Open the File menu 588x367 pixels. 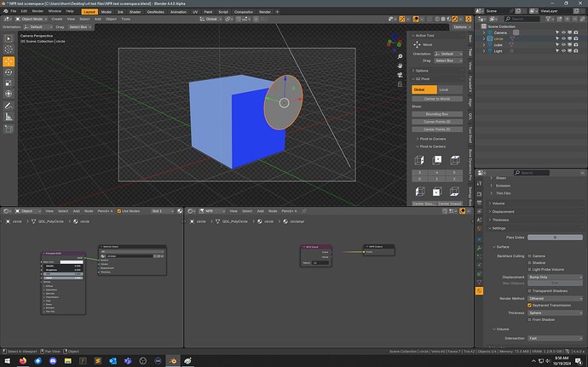(13, 11)
